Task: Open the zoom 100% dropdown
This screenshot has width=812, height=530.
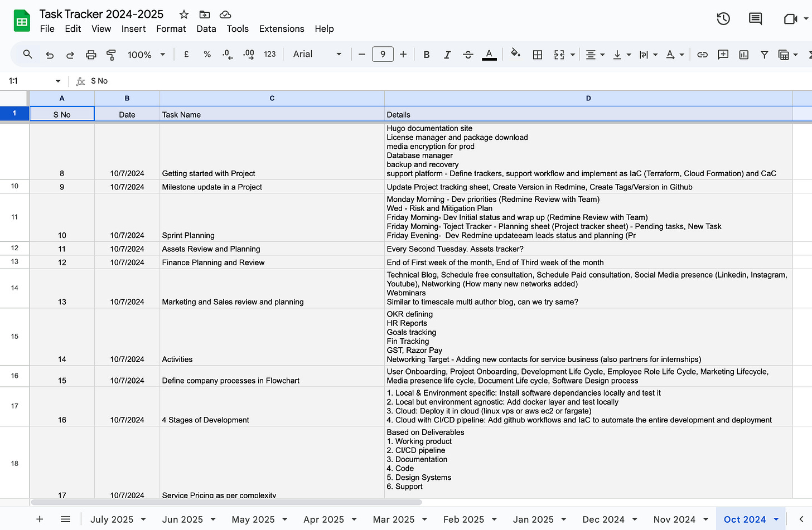Action: 147,55
